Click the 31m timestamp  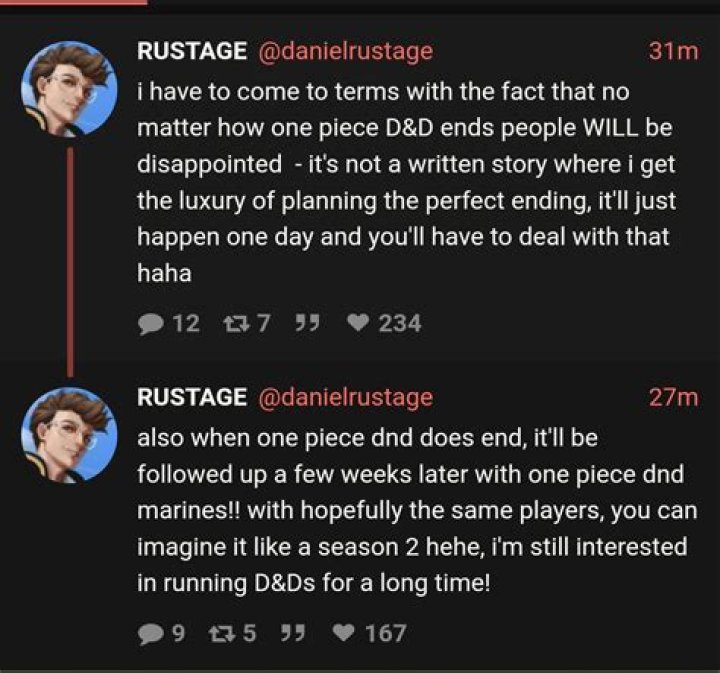pos(673,52)
